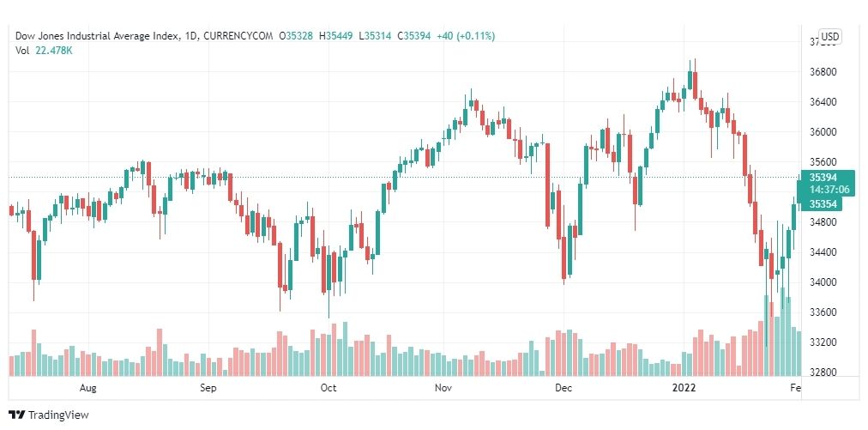The image size is (868, 430).
Task: Click the 35354 price tag on axis
Action: click(823, 204)
